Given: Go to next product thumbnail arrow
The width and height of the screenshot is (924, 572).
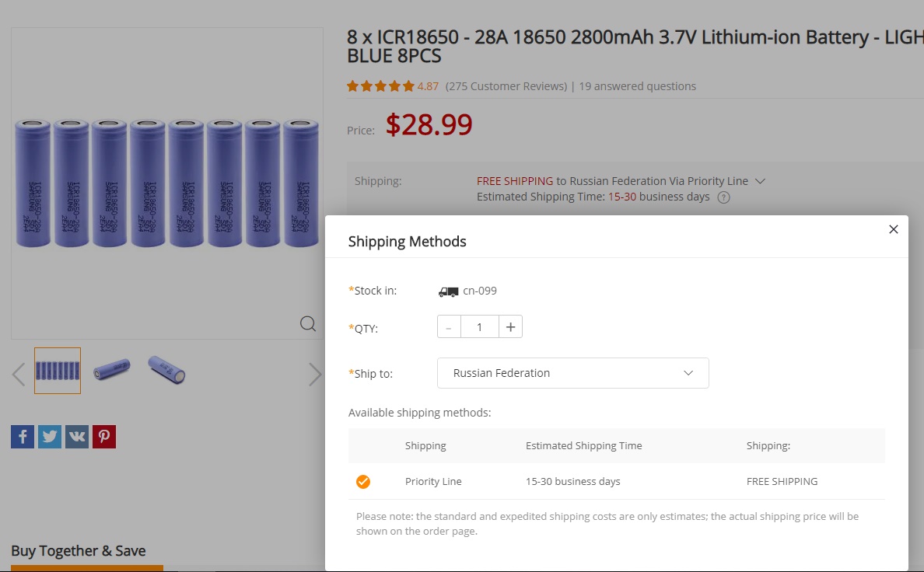Looking at the screenshot, I should (x=315, y=374).
